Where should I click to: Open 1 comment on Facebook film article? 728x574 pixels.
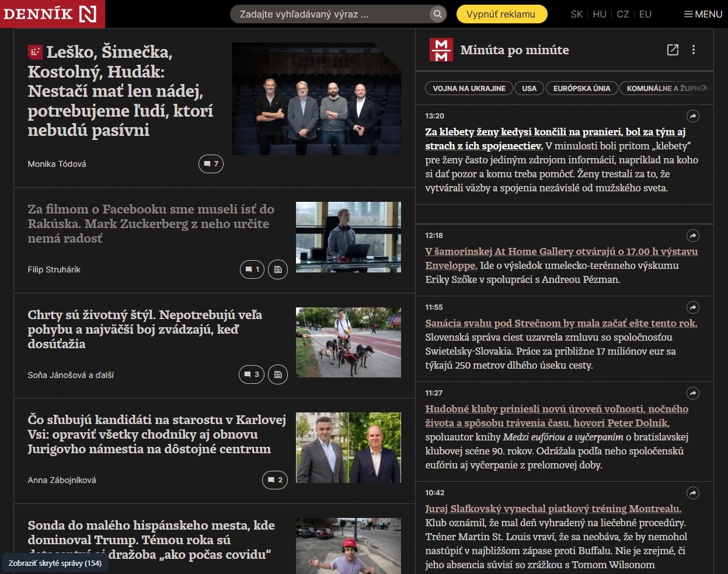click(252, 269)
